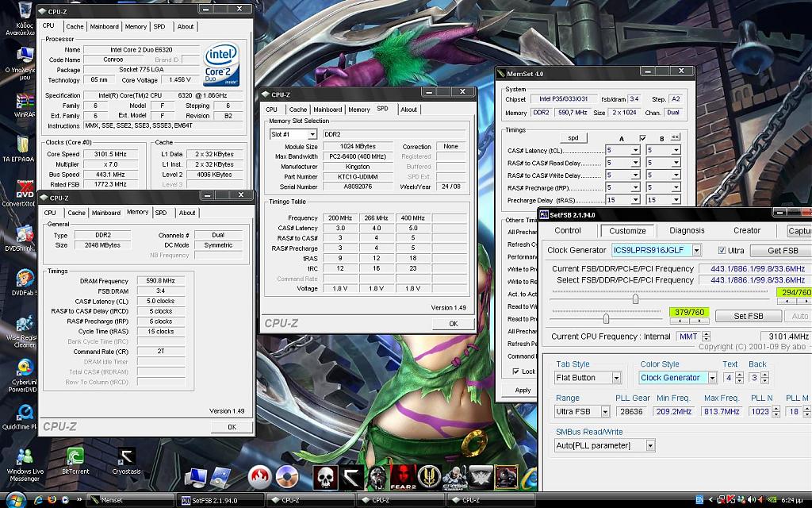The image size is (812, 508).
Task: Open CAS# Latency column A dropdown in MemSet
Action: [x=635, y=150]
